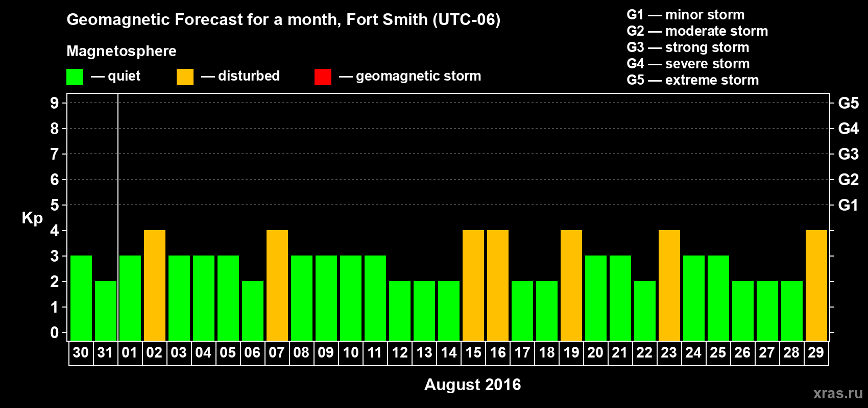The image size is (868, 408).
Task: Select the bar for August 15
Action: pyautogui.click(x=473, y=286)
